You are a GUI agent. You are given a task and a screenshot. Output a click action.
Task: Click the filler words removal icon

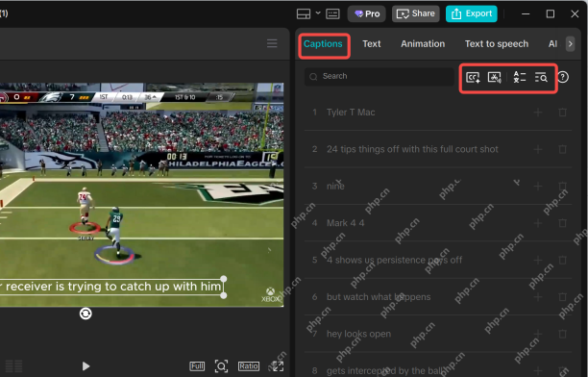495,77
